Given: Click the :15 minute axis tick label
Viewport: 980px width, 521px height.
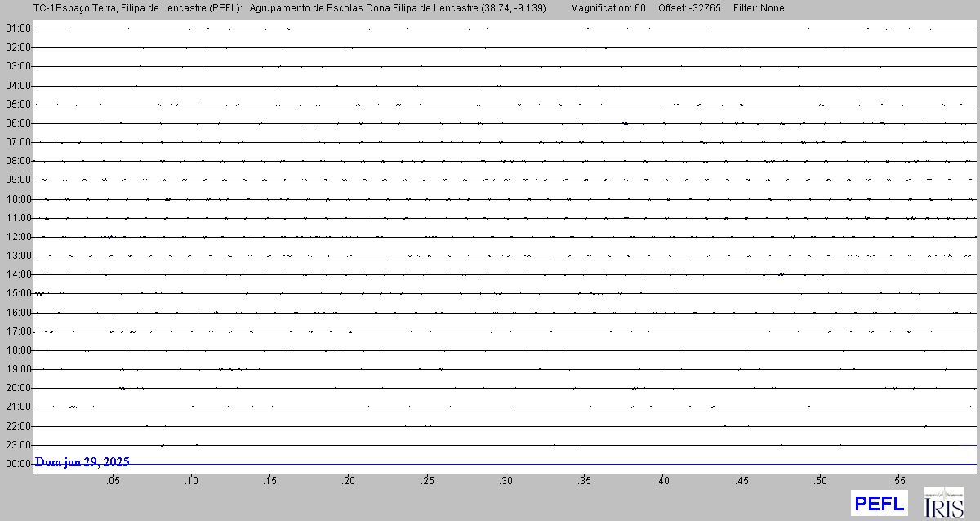Looking at the screenshot, I should 269,481.
